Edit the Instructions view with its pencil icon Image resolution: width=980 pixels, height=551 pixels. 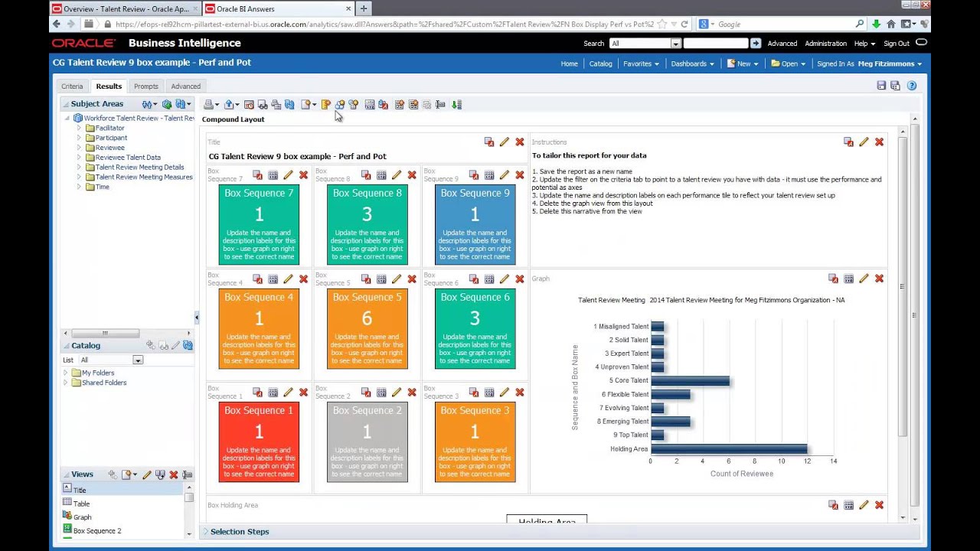864,142
